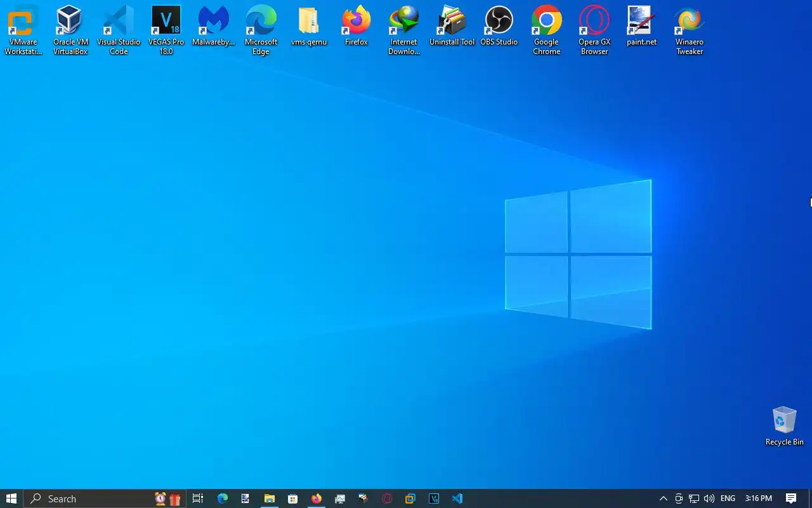Click the taskbar Search box

point(105,498)
